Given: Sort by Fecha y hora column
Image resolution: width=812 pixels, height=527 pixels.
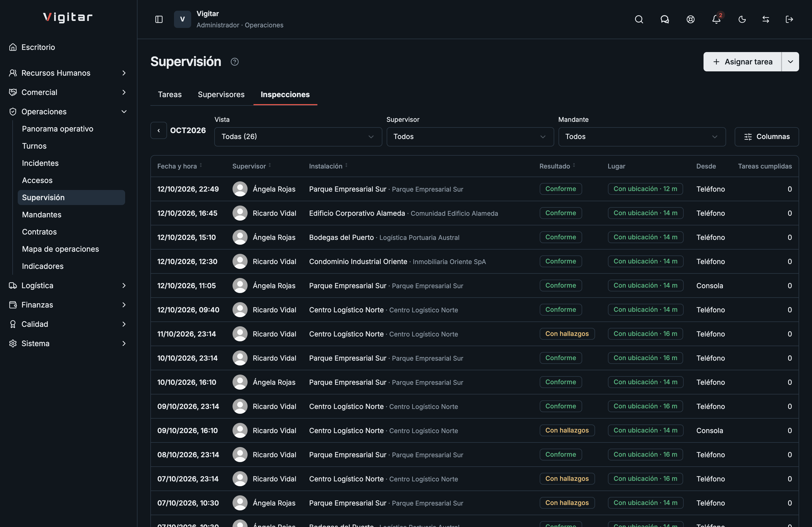Looking at the screenshot, I should click(x=179, y=166).
